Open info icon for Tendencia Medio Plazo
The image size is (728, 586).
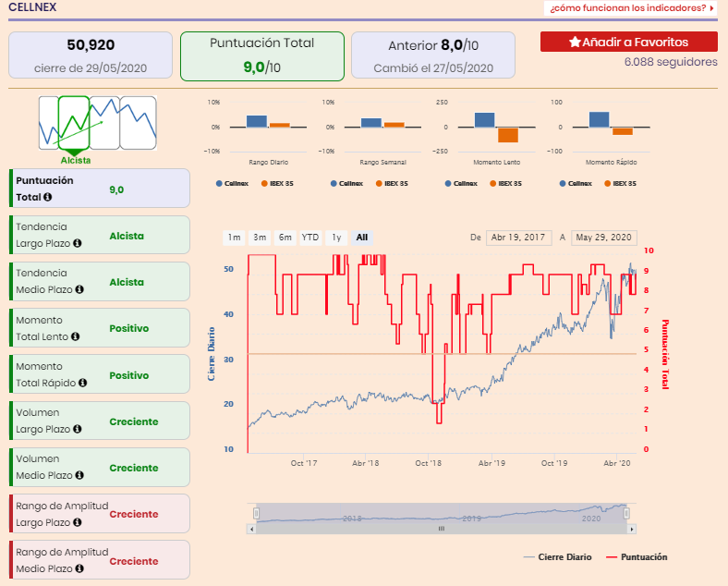79,289
